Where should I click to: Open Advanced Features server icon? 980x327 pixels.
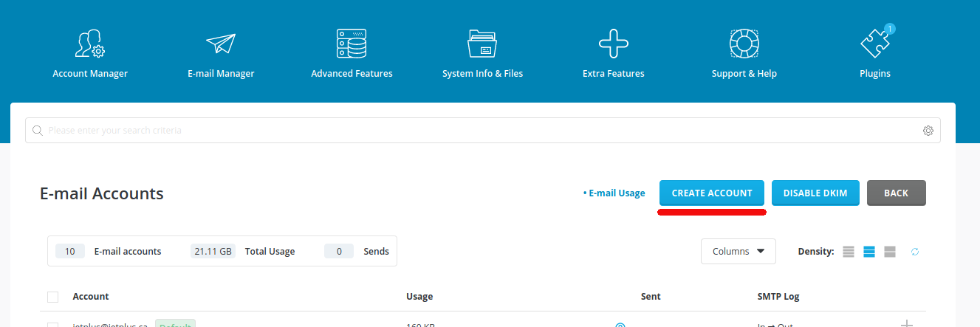click(x=352, y=44)
